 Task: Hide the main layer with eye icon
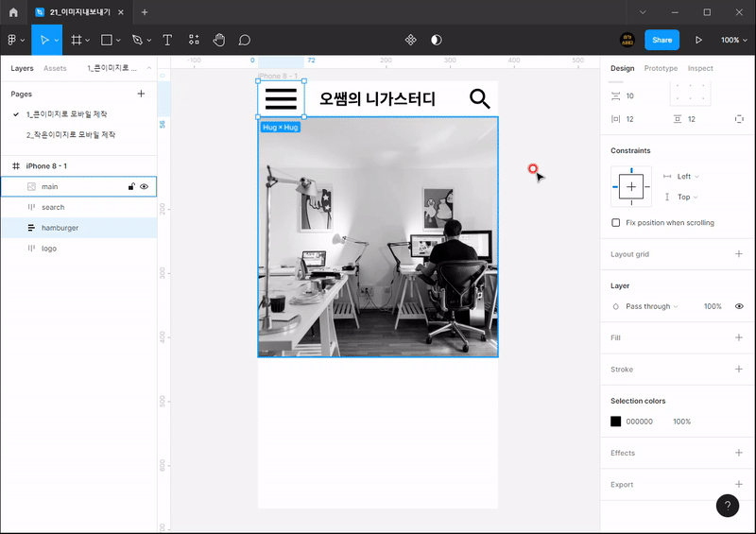point(145,187)
